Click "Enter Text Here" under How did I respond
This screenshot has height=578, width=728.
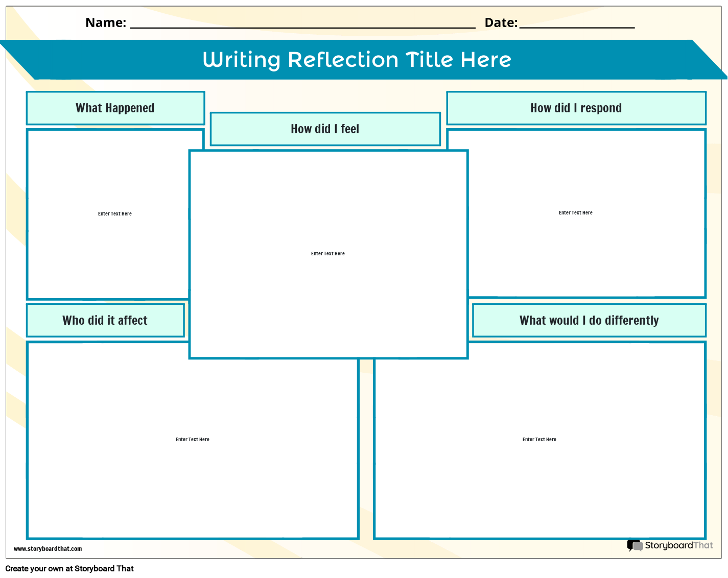coord(575,212)
